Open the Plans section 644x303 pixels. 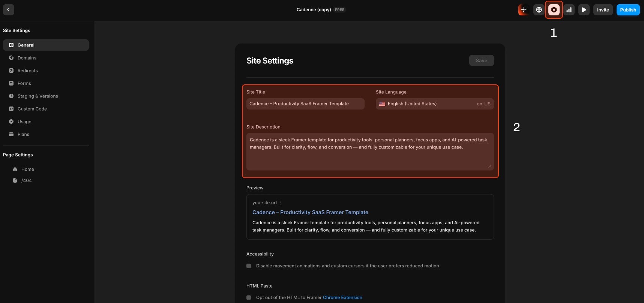click(x=46, y=134)
